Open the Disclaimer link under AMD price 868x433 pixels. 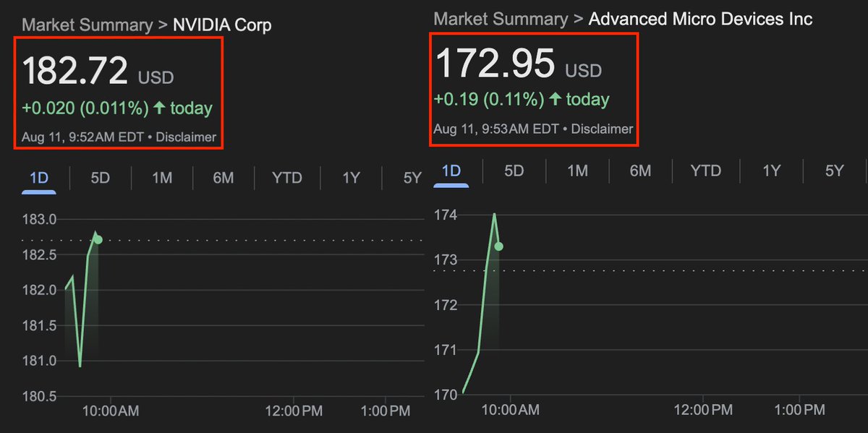602,129
